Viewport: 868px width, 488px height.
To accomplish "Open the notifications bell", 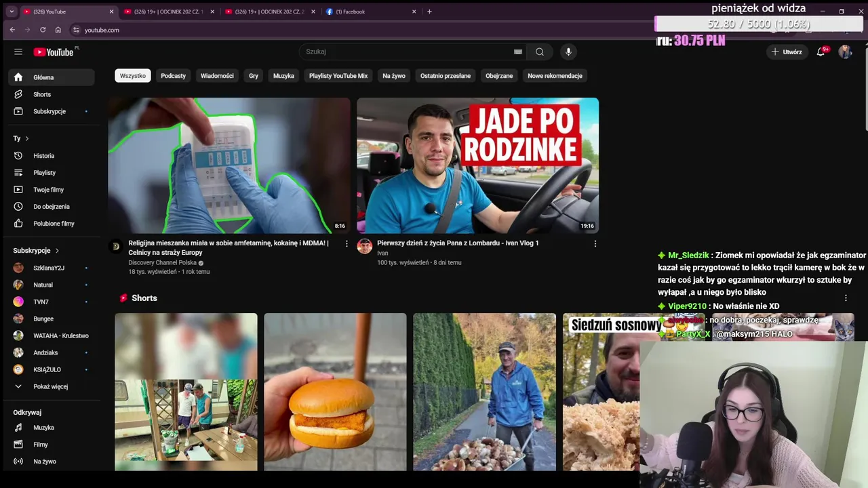I will tap(821, 52).
